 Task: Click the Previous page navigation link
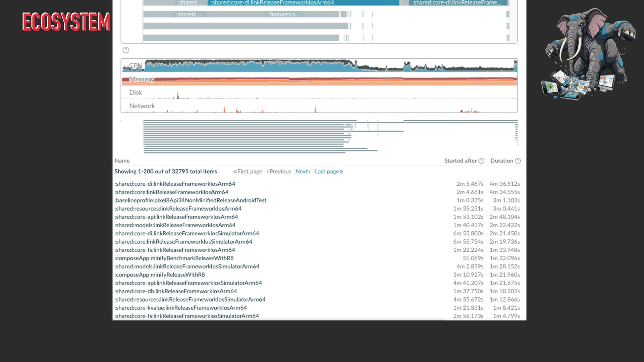click(279, 172)
